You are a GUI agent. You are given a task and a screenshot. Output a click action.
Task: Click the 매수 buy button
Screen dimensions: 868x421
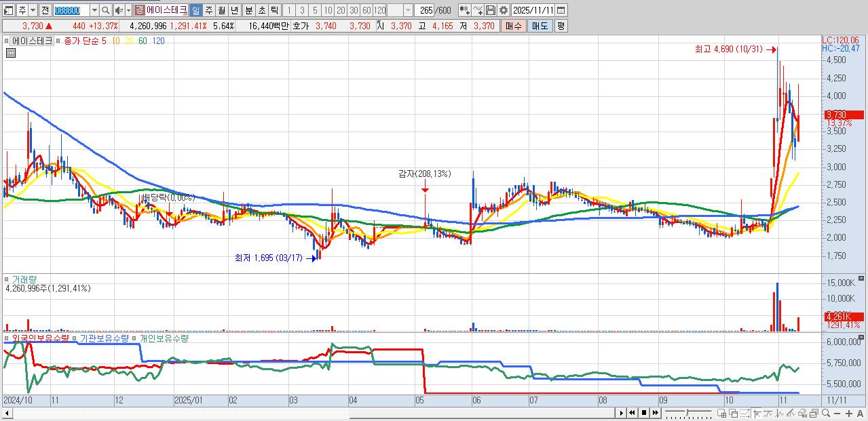[x=514, y=26]
